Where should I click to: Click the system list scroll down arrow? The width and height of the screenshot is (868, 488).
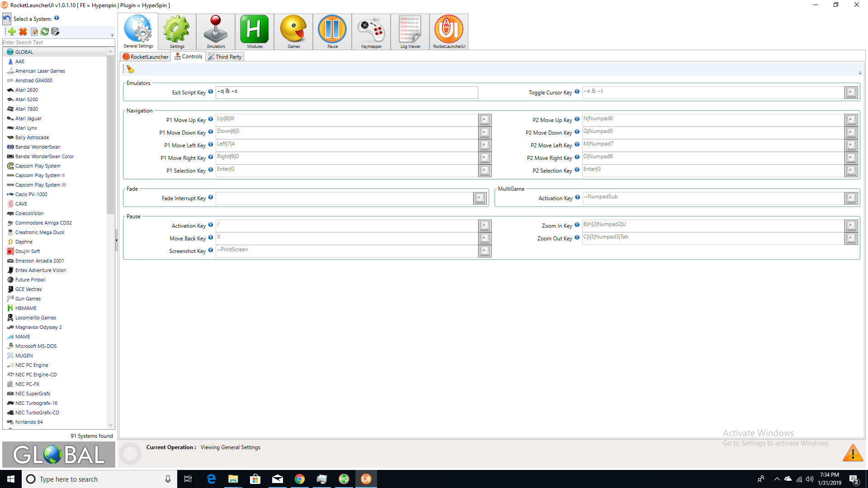[110, 425]
